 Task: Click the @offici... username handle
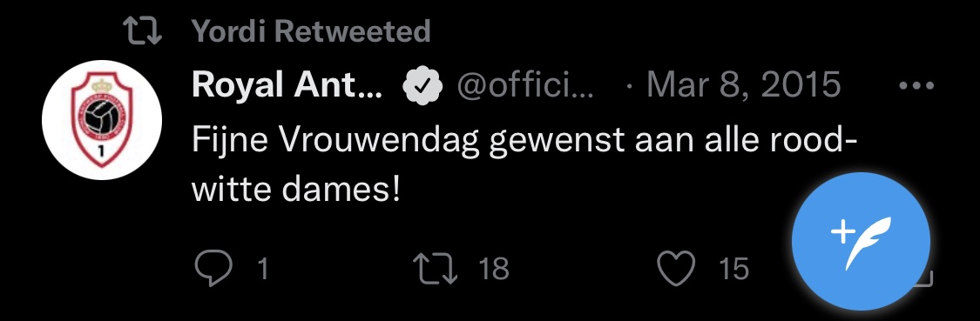click(525, 85)
